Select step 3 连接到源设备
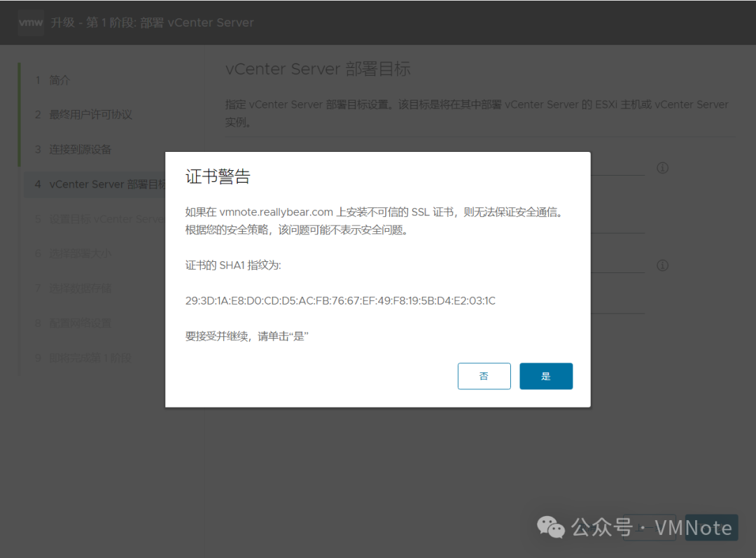Viewport: 756px width, 558px height. (73, 150)
